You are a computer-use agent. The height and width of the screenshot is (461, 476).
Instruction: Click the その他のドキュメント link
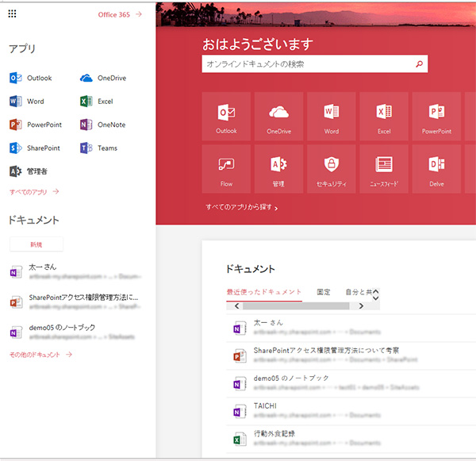click(40, 355)
